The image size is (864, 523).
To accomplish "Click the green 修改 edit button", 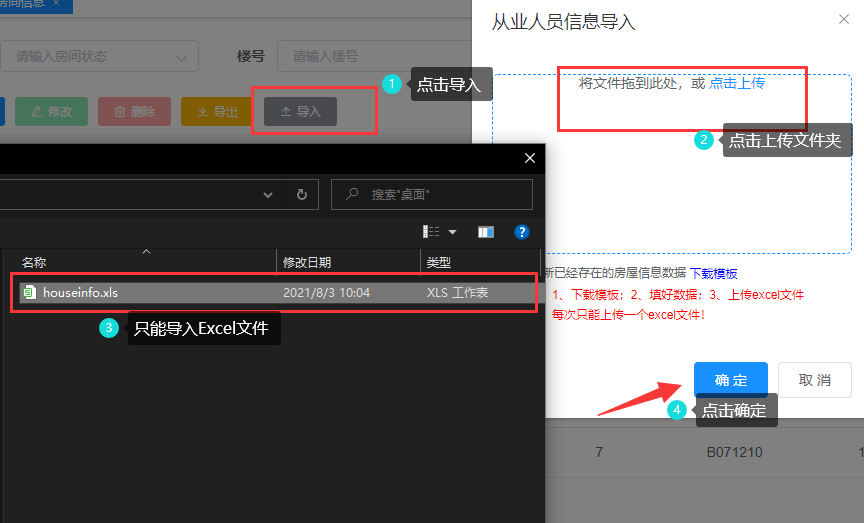I will tap(51, 111).
